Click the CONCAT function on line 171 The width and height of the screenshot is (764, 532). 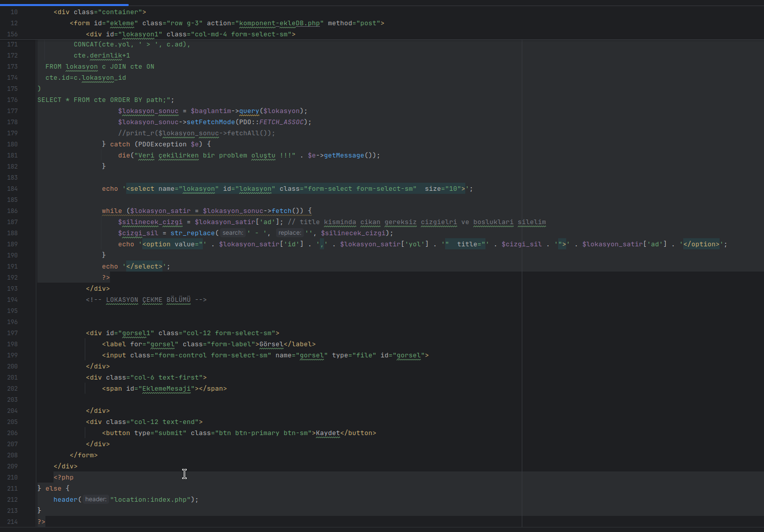(x=86, y=44)
